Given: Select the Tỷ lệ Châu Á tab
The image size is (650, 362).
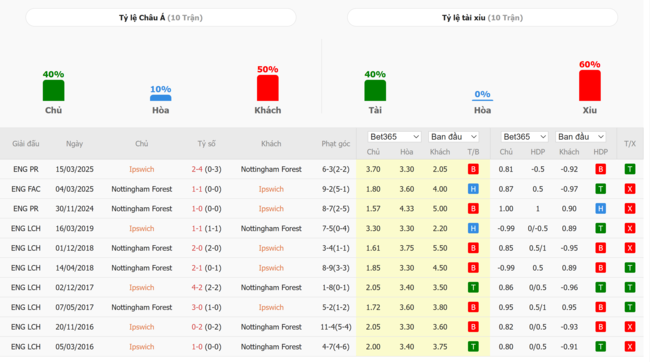Looking at the screenshot, I should 161,18.
